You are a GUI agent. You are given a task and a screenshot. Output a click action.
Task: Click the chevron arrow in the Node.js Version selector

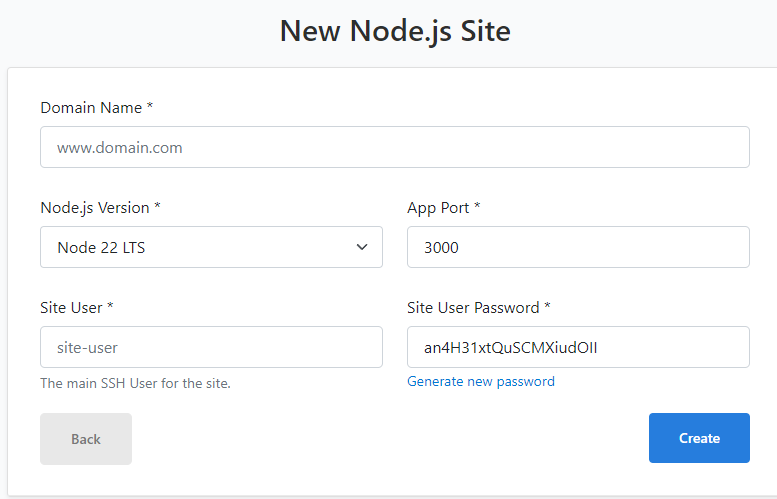tap(362, 247)
